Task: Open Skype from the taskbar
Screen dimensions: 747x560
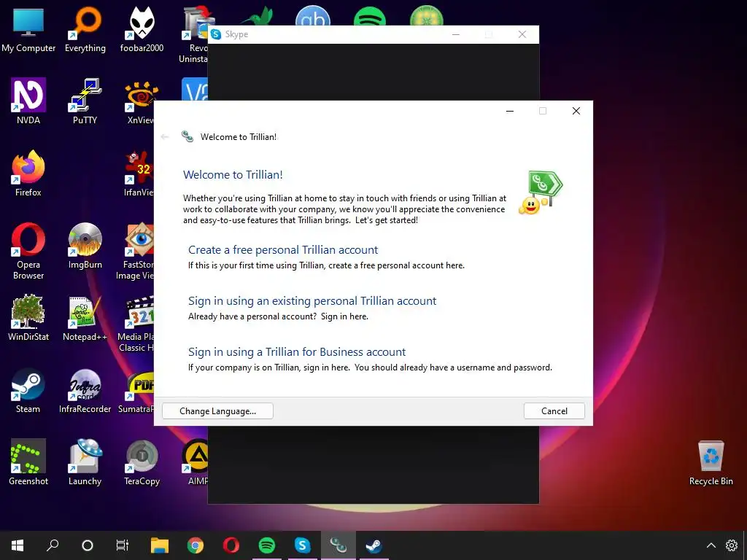Action: coord(303,545)
